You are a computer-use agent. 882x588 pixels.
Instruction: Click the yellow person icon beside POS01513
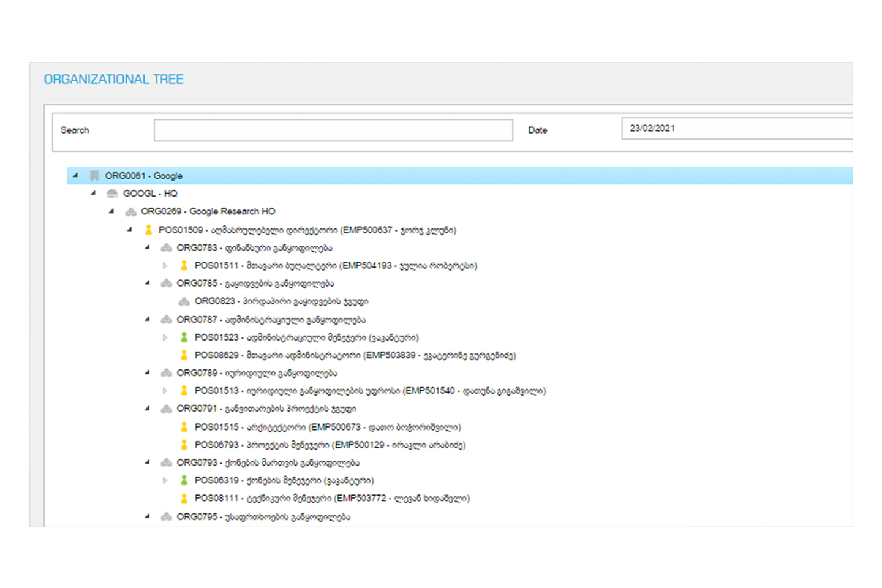(x=184, y=390)
